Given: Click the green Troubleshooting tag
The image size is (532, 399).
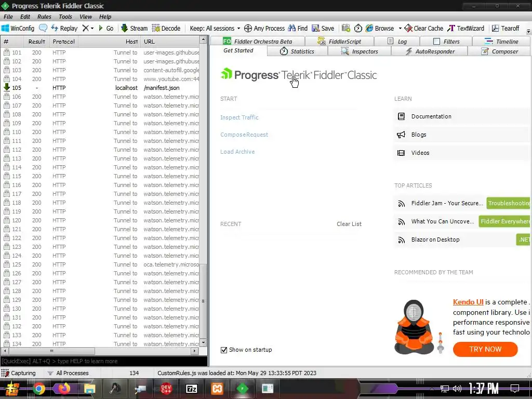Looking at the screenshot, I should click(x=508, y=203).
